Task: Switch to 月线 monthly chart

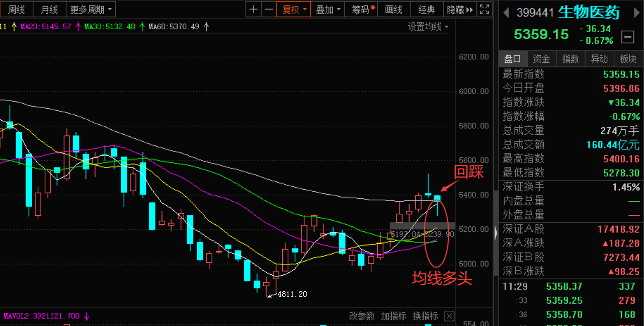Action: click(x=49, y=9)
